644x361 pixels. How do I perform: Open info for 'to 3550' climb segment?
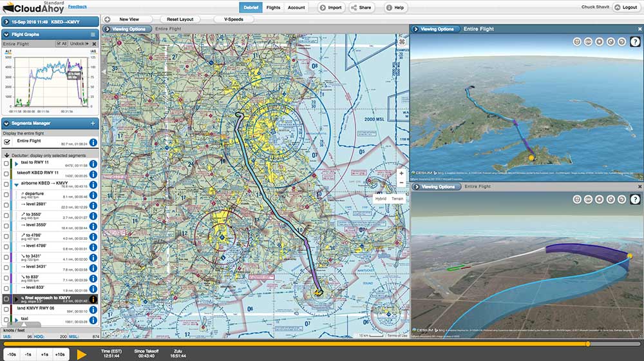(x=93, y=216)
